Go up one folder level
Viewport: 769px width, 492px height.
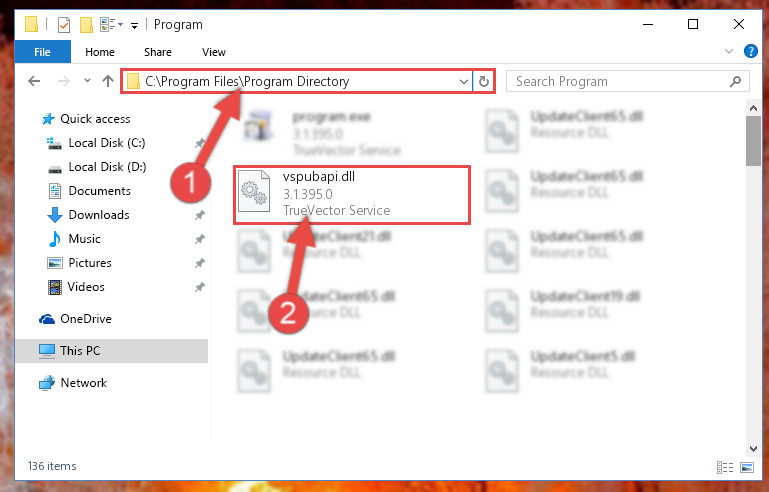108,81
